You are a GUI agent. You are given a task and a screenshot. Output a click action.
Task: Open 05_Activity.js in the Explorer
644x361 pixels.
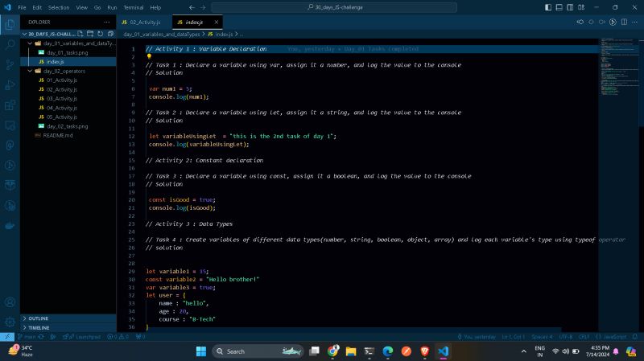click(62, 117)
